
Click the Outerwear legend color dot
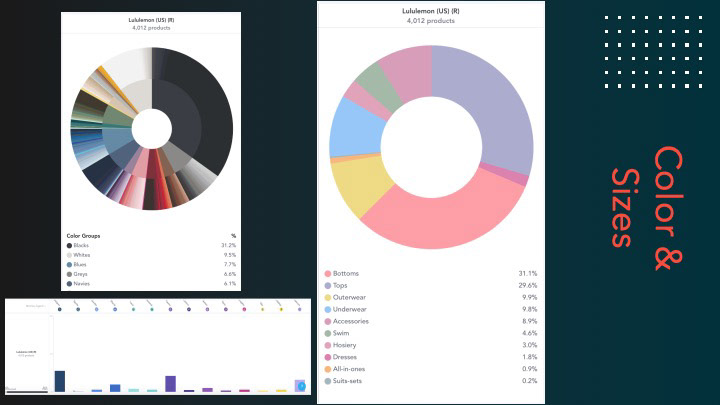click(x=328, y=298)
